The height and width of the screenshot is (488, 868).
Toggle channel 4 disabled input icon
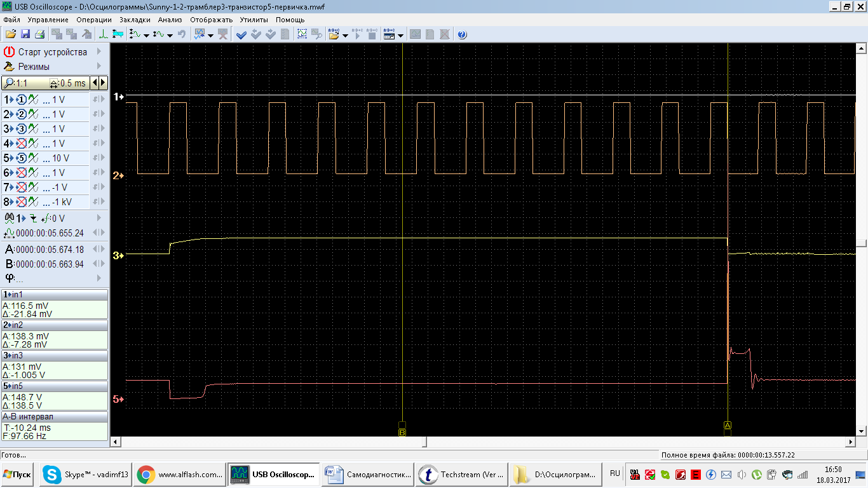[x=21, y=144]
